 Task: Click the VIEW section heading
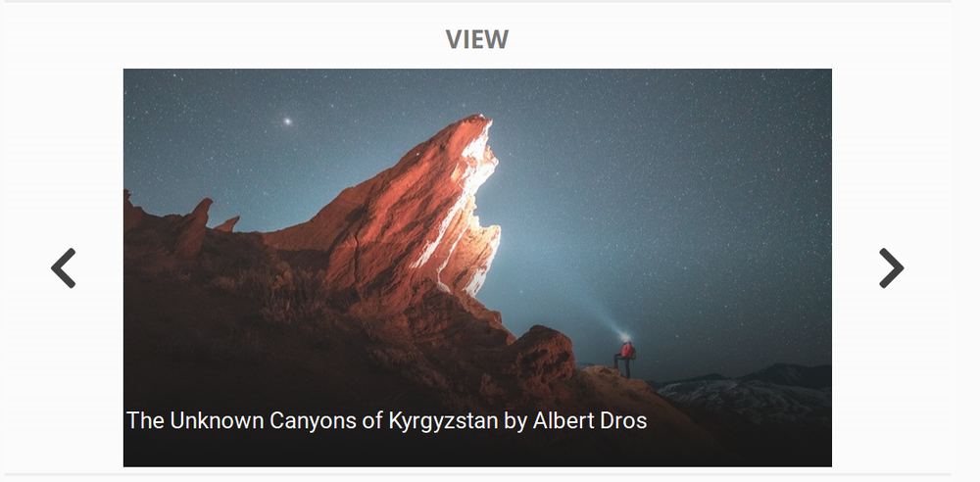pos(477,39)
